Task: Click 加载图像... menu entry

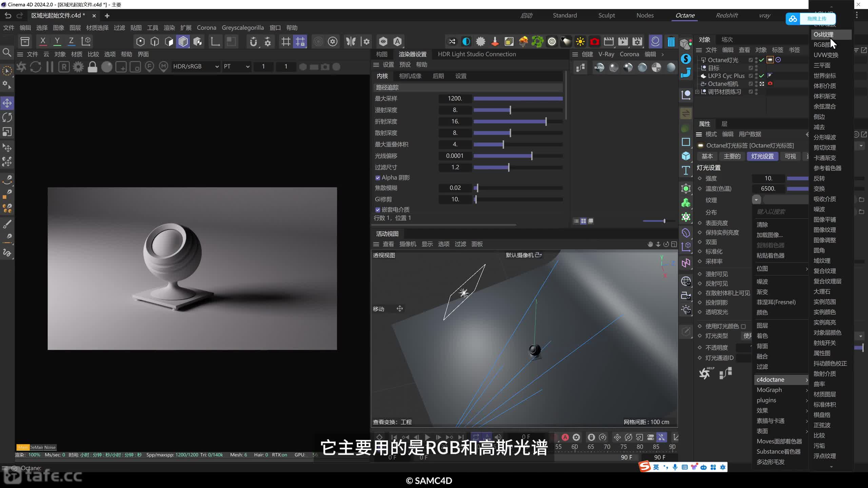Action: pos(770,235)
